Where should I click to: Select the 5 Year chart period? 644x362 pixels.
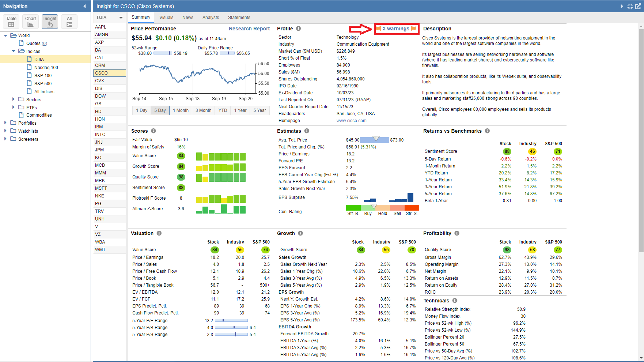tap(260, 110)
